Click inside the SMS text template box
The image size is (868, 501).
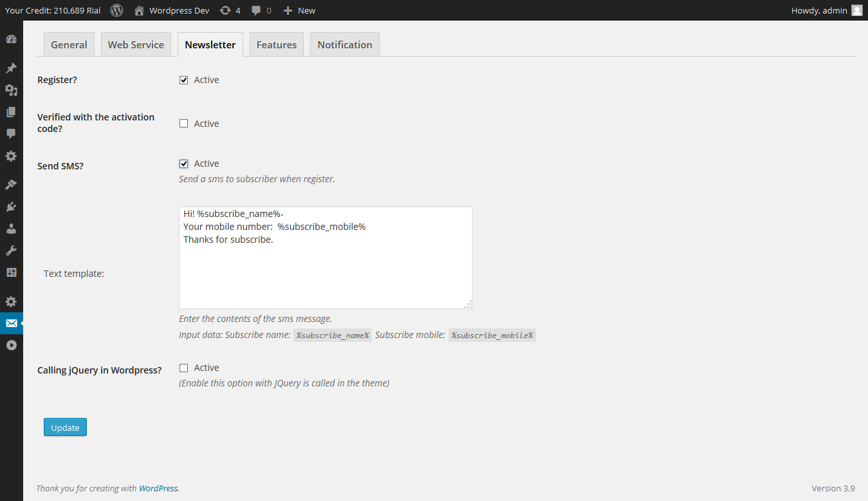click(326, 270)
